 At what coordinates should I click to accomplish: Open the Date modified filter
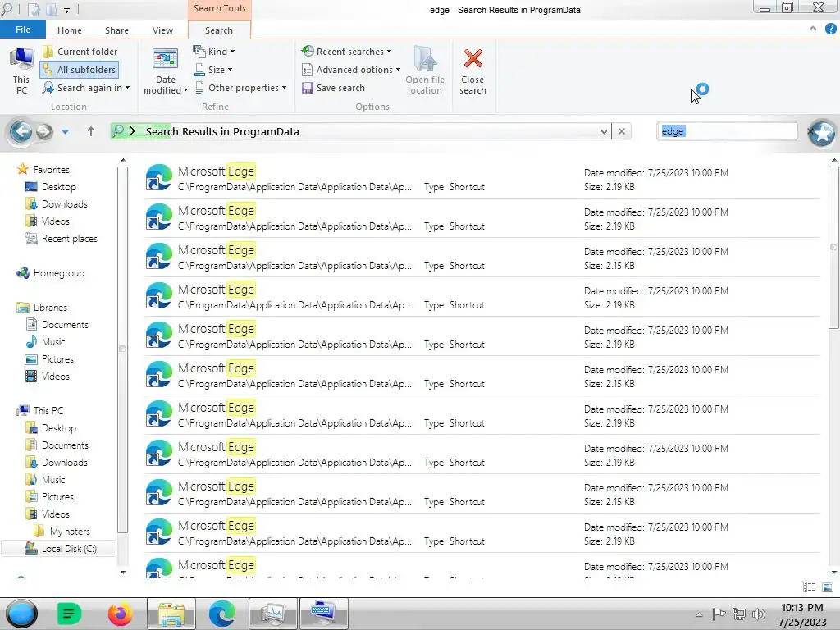[166, 71]
